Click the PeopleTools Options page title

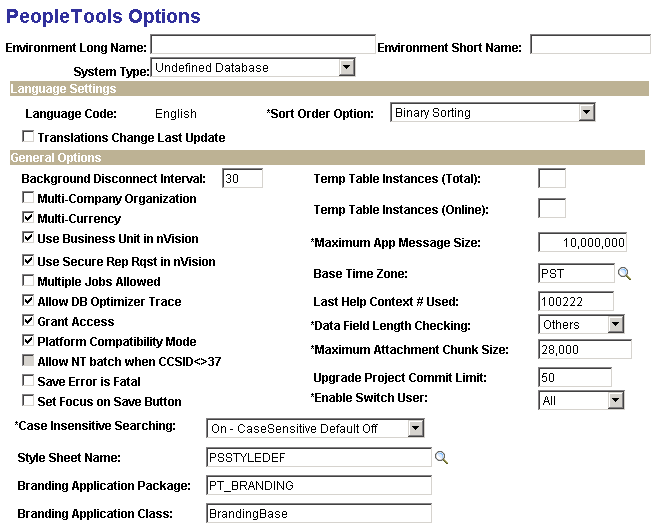tap(103, 16)
